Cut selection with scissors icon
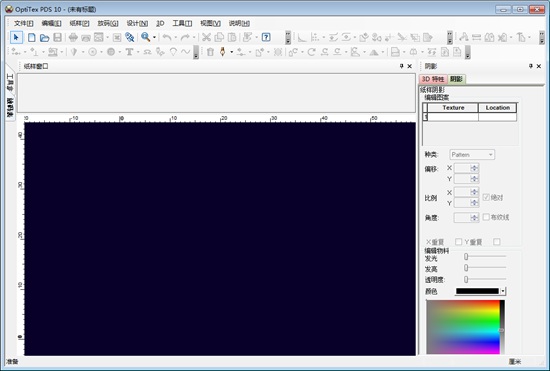 pyautogui.click(x=206, y=37)
